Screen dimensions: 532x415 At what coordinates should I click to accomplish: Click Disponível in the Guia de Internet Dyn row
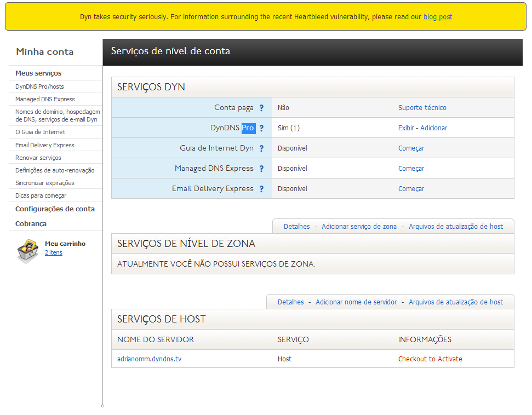[293, 148]
